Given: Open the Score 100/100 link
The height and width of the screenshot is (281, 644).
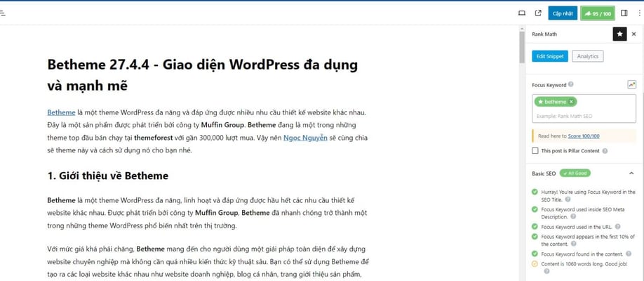Looking at the screenshot, I should pyautogui.click(x=584, y=136).
